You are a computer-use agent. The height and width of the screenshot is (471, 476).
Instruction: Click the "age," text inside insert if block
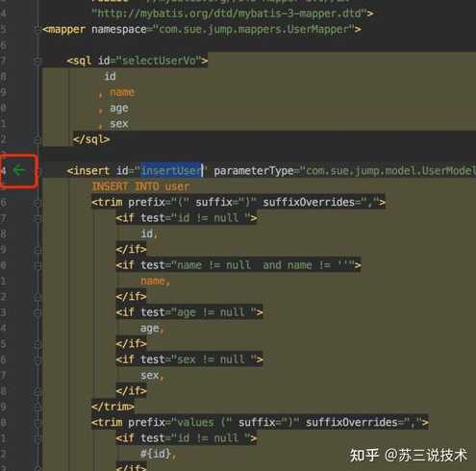click(152, 329)
